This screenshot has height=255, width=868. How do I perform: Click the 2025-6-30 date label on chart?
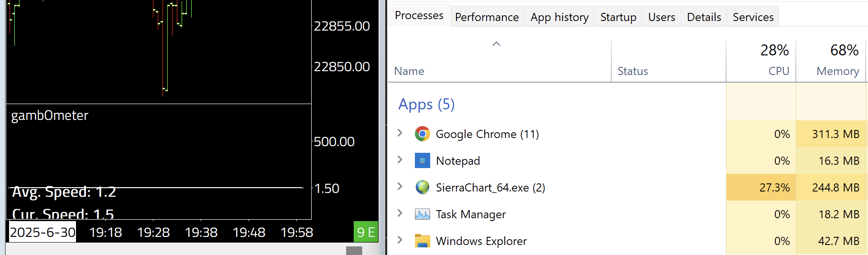43,232
